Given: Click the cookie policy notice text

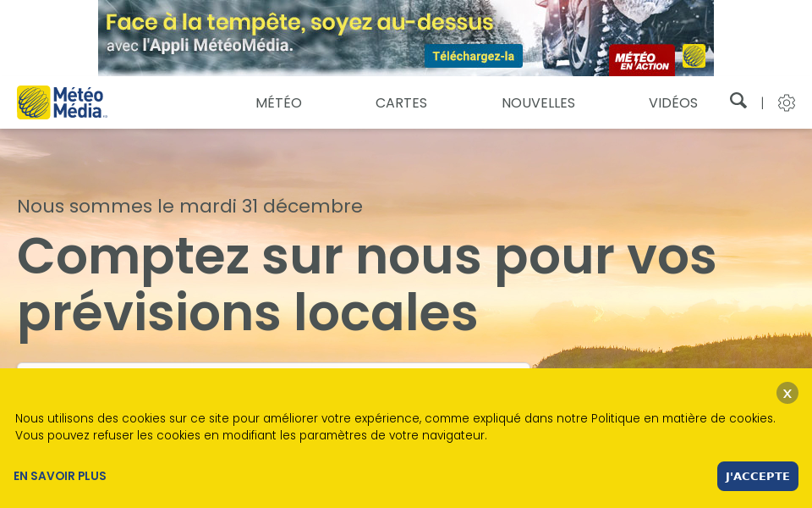Looking at the screenshot, I should [395, 427].
